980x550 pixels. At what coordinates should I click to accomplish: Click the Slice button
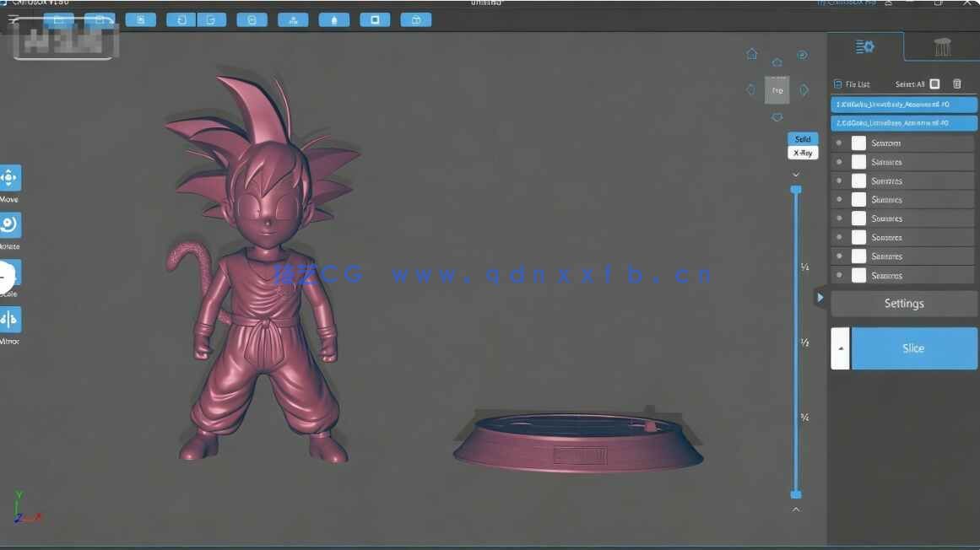(x=914, y=348)
